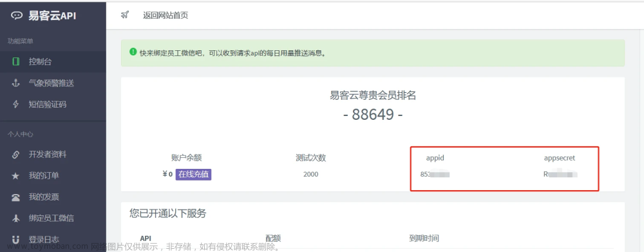This screenshot has height=252, width=644.
Task: Click the test count value 2000
Action: point(311,174)
